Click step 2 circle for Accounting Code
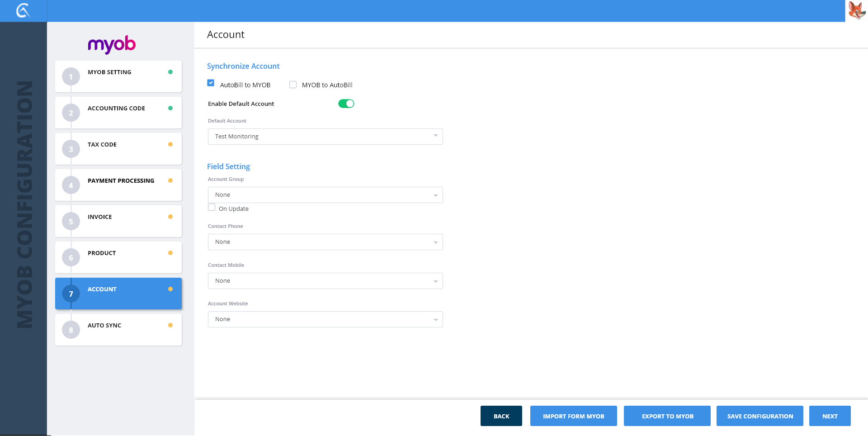Screen dimensions: 868x436 tap(71, 113)
